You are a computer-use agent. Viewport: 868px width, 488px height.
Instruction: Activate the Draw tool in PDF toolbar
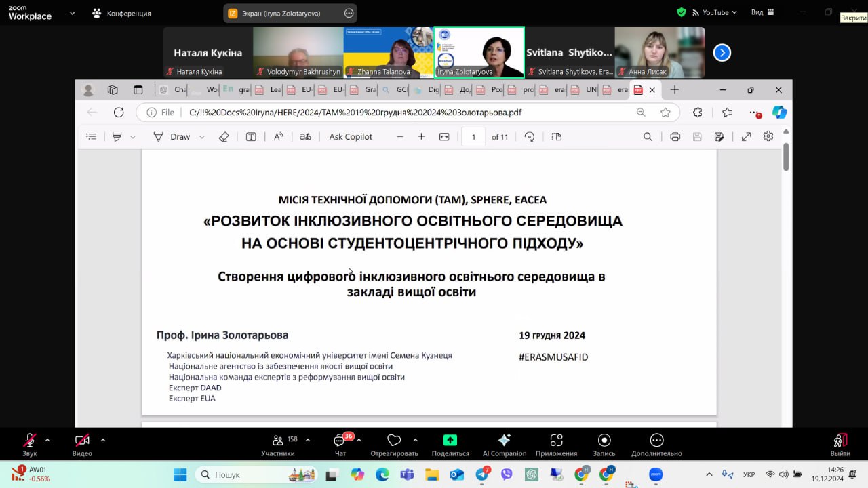[172, 137]
